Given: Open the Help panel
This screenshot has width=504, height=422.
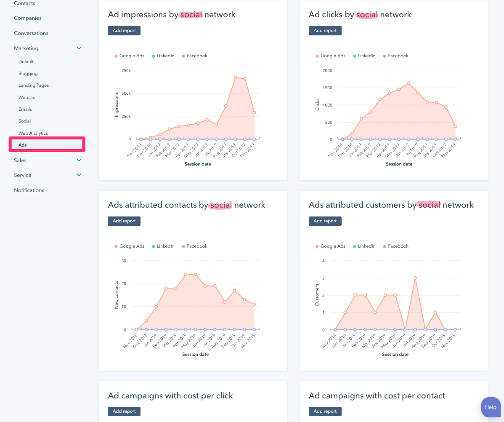Looking at the screenshot, I should [491, 407].
